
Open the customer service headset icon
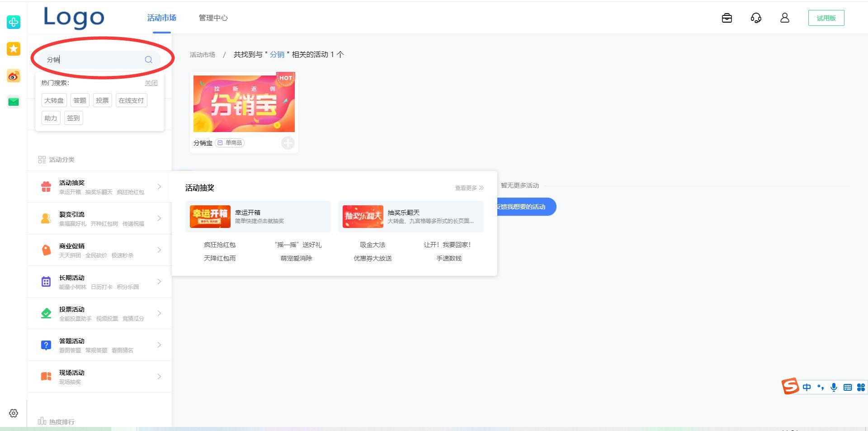pos(756,18)
